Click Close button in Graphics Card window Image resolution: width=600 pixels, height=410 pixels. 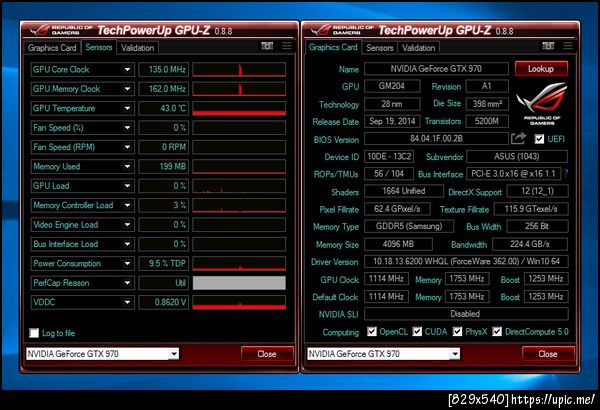(x=548, y=354)
